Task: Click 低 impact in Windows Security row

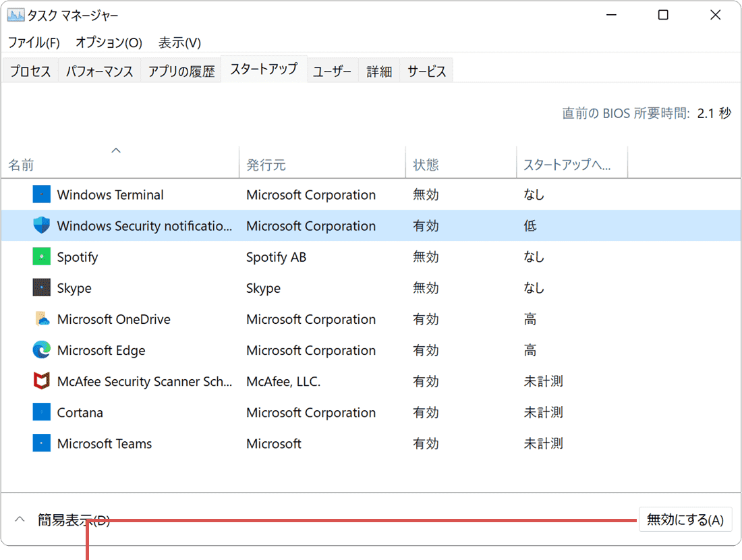Action: (x=530, y=226)
